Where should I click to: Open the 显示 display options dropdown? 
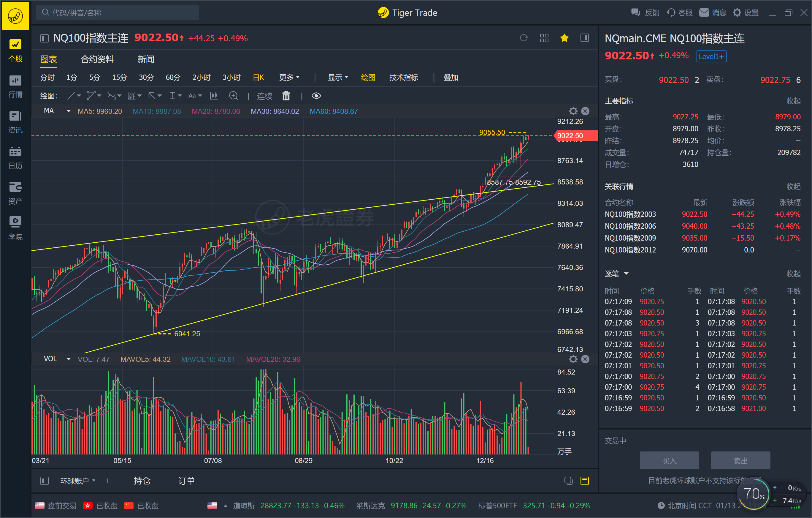tap(338, 78)
